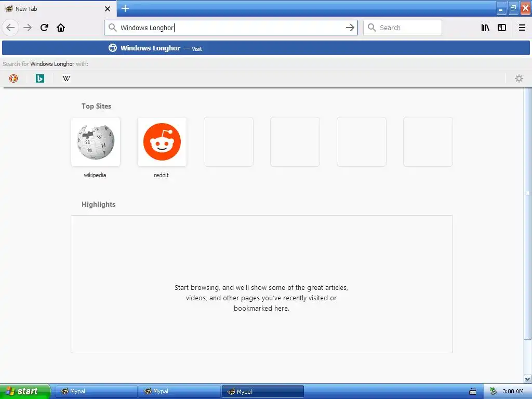The image size is (532, 399).
Task: Switch to the first Mypal taskbar window
Action: point(96,392)
